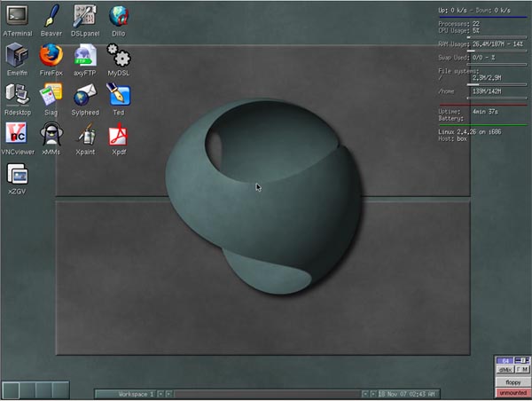This screenshot has width=532, height=401.
Task: Click the Host: box text
Action: pyautogui.click(x=452, y=138)
